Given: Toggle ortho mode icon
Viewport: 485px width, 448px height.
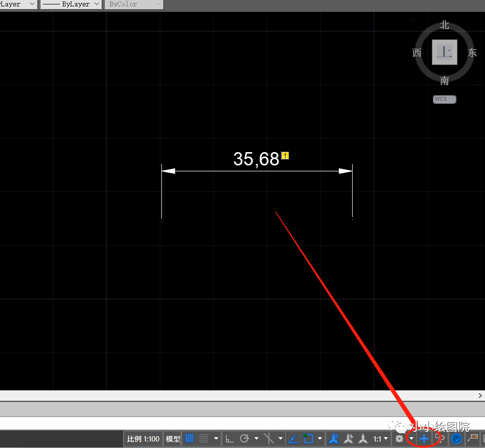Looking at the screenshot, I should [230, 439].
